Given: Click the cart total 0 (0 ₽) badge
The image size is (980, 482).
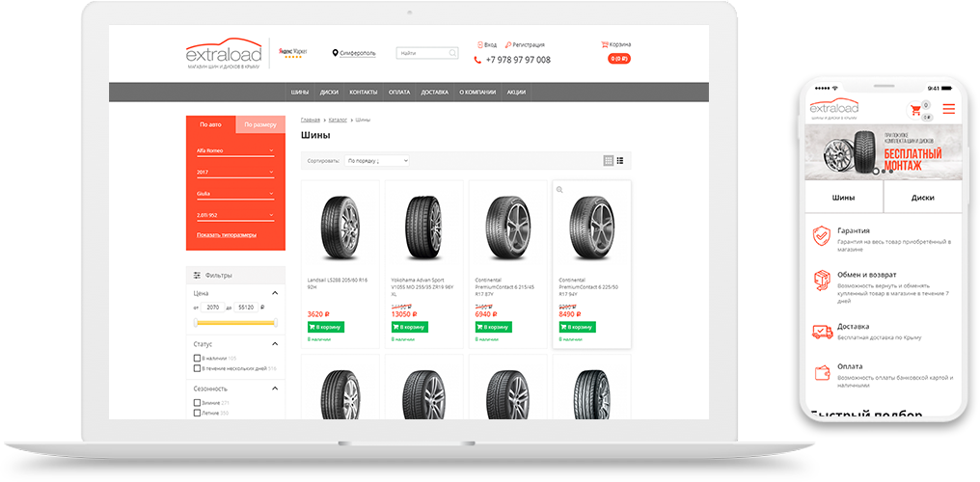Looking at the screenshot, I should (x=618, y=59).
